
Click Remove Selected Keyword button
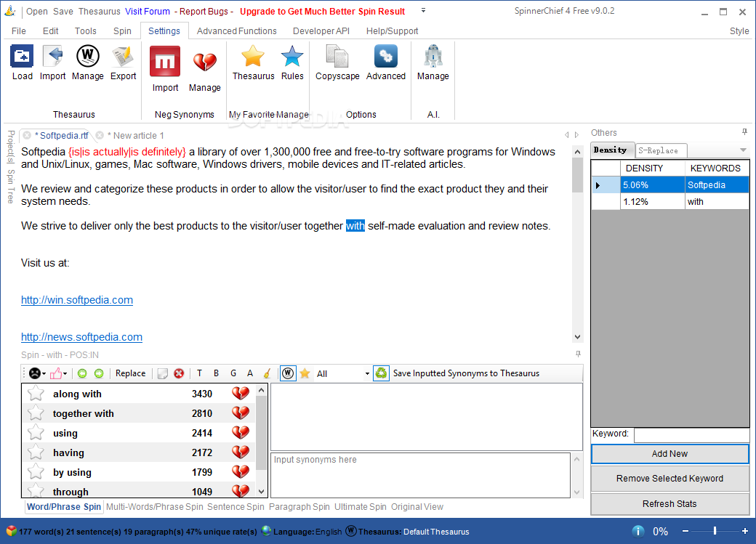point(669,478)
